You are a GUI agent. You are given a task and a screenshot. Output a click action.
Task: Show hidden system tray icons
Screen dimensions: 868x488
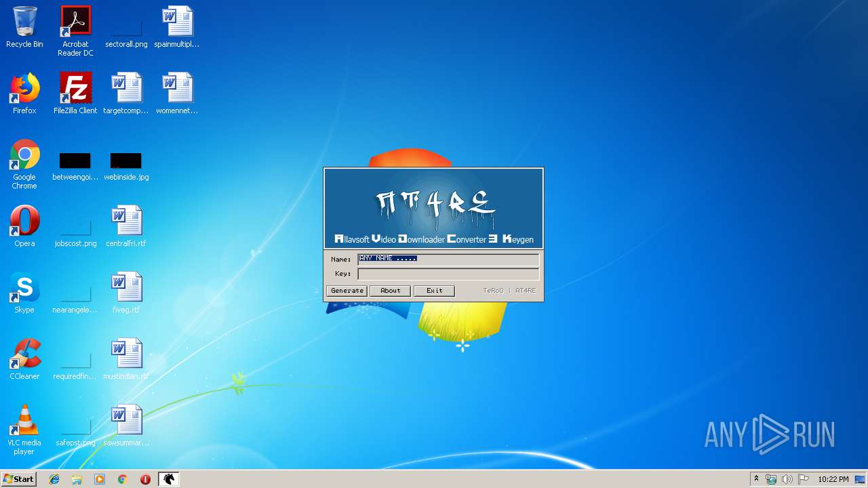tap(756, 479)
